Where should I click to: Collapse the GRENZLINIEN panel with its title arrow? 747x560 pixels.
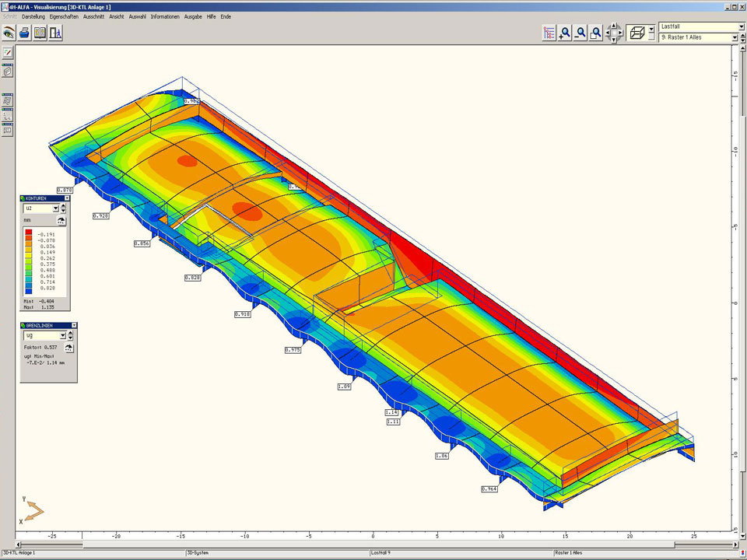(x=74, y=325)
